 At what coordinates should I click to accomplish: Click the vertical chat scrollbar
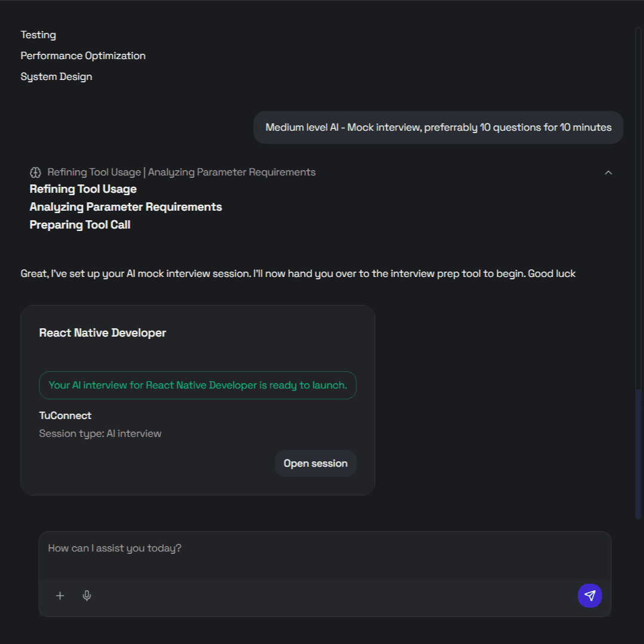pos(638,454)
